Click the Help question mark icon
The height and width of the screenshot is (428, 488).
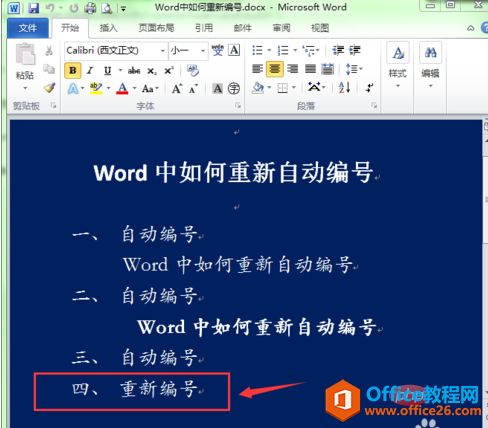[485, 28]
